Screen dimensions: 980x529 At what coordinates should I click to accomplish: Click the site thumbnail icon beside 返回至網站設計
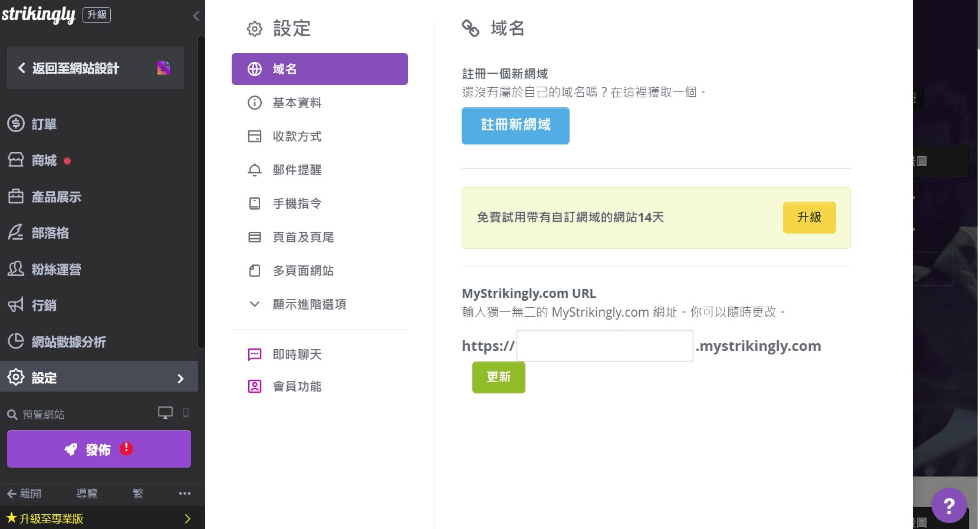[x=163, y=68]
